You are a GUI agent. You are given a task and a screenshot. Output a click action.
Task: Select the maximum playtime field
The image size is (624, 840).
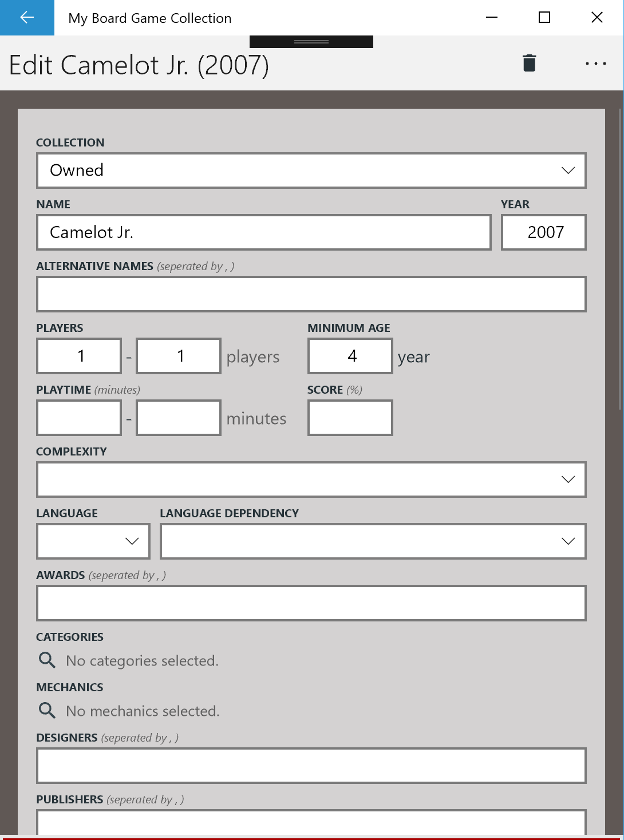179,418
